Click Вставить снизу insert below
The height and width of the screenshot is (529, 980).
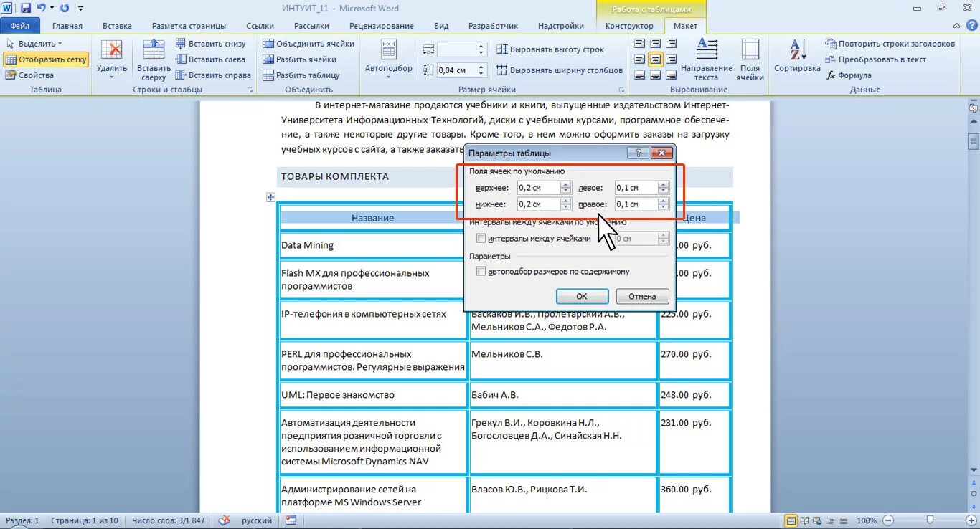[x=211, y=44]
